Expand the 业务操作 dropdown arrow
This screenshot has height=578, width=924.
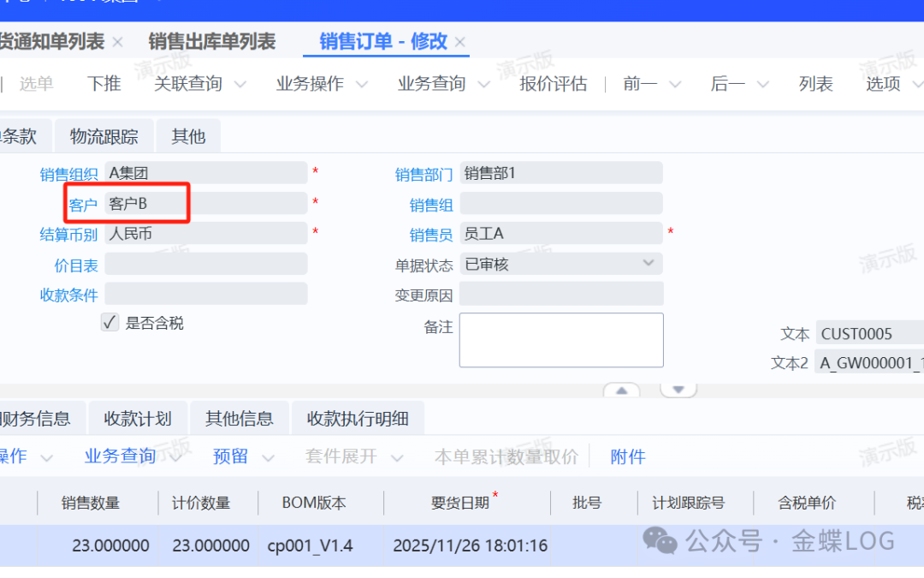point(361,84)
